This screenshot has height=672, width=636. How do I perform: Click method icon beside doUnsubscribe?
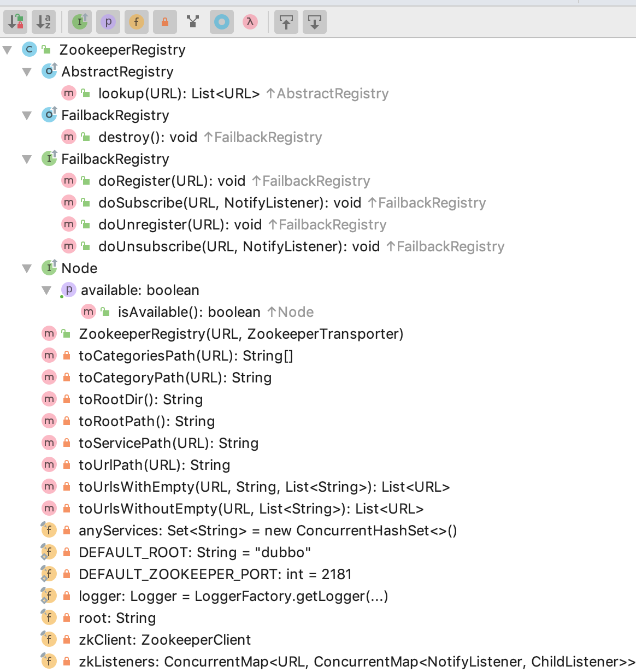coord(69,246)
